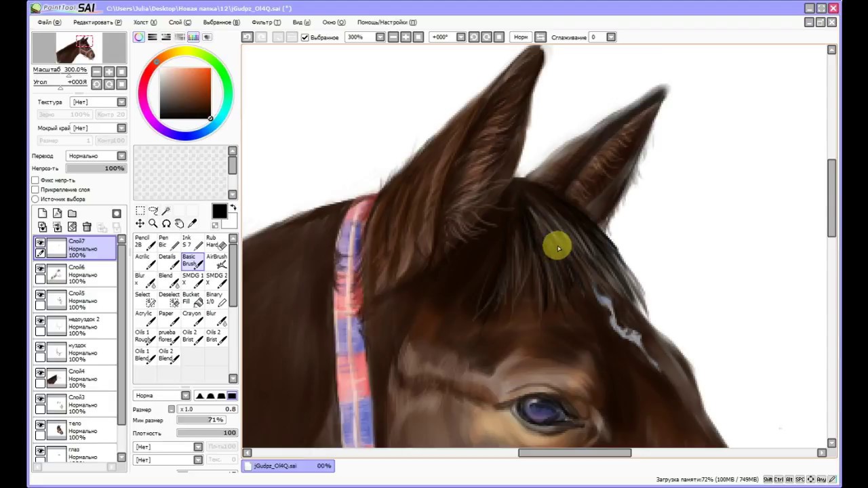This screenshot has width=868, height=488.
Task: Create a new linework layer
Action: coord(57,213)
